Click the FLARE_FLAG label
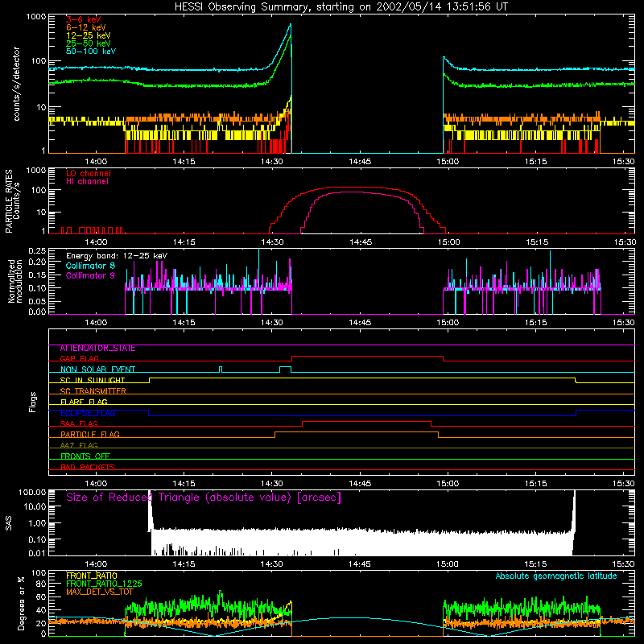 pos(84,402)
